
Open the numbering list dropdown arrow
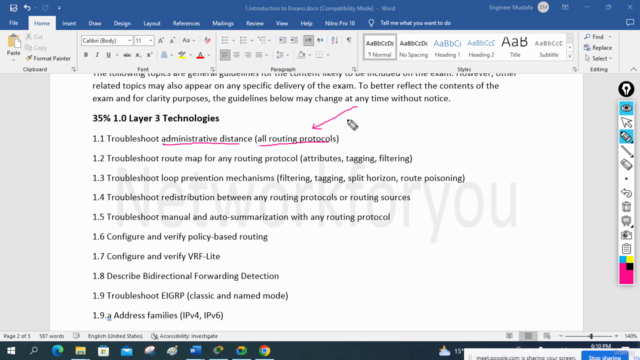[252, 40]
